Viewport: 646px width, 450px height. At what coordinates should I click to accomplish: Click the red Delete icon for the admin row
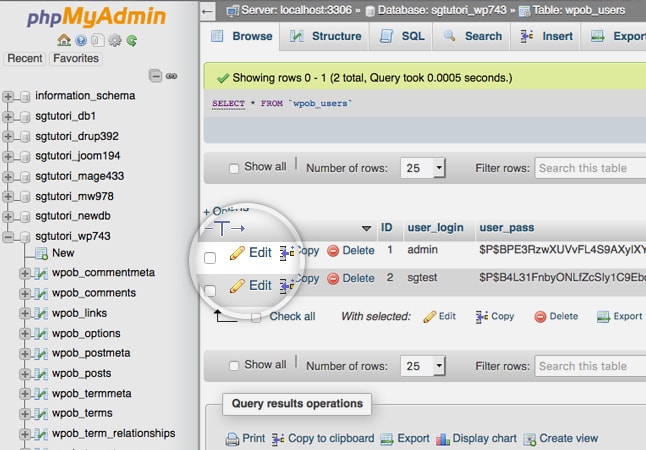333,251
